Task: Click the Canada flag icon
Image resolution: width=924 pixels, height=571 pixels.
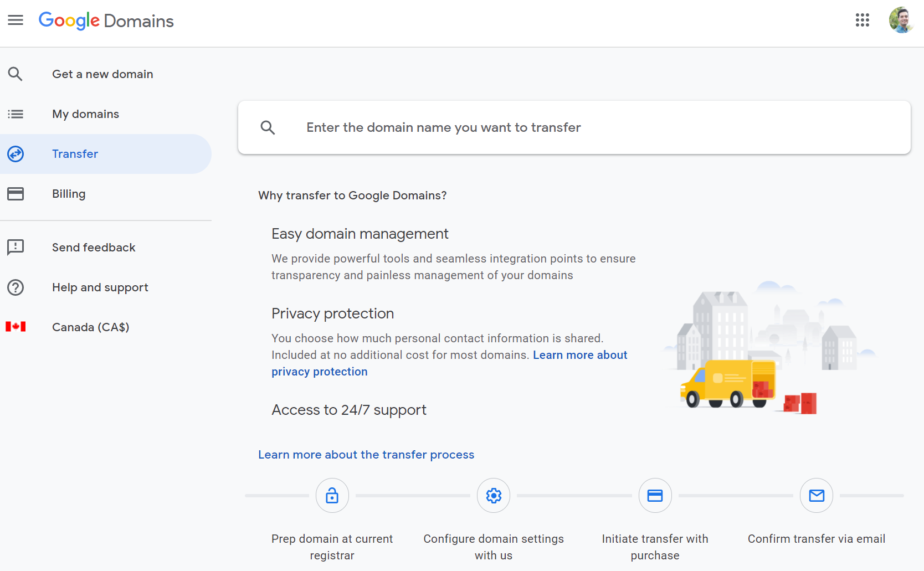Action: pos(16,327)
